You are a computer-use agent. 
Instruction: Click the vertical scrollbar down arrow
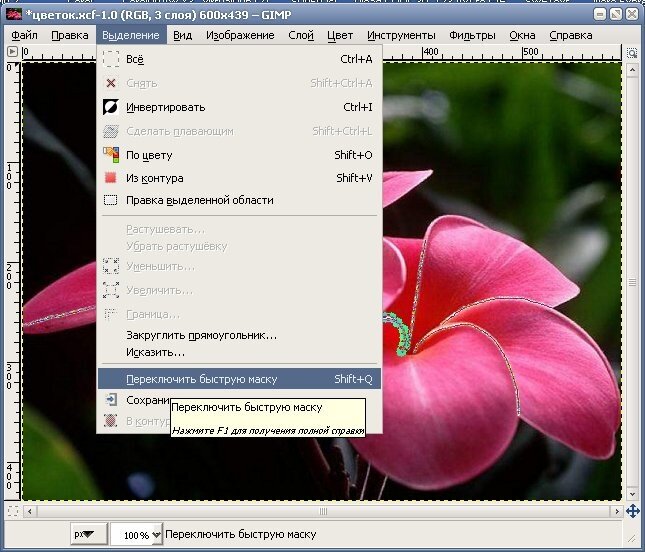(632, 494)
